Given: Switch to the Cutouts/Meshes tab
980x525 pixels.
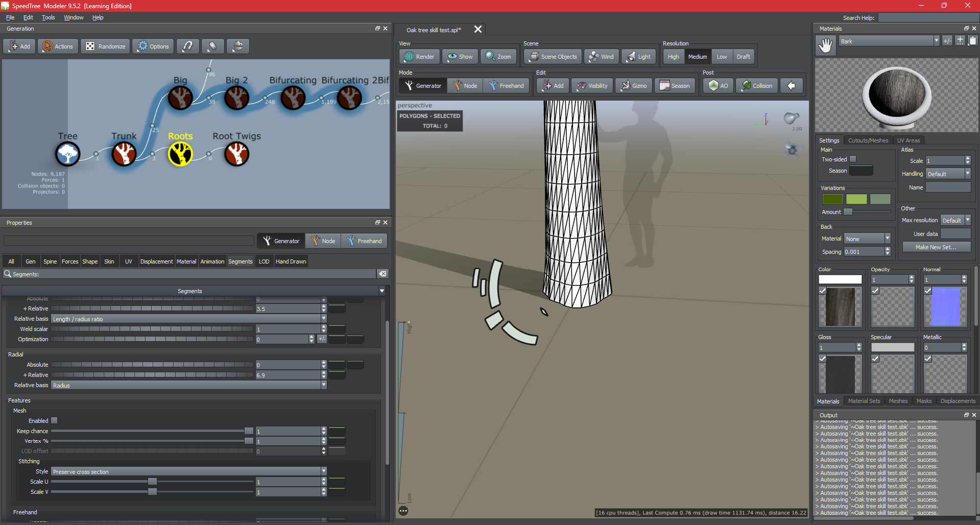Looking at the screenshot, I should tap(868, 140).
